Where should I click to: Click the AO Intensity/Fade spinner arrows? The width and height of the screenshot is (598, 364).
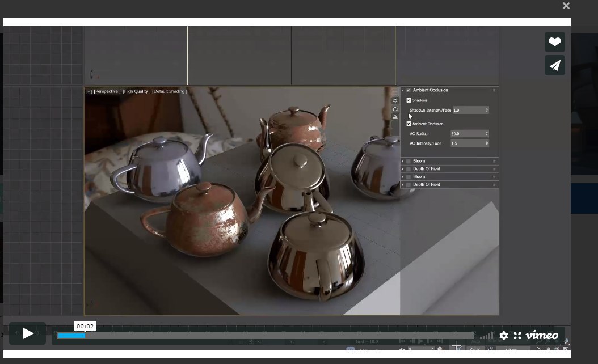pyautogui.click(x=487, y=143)
